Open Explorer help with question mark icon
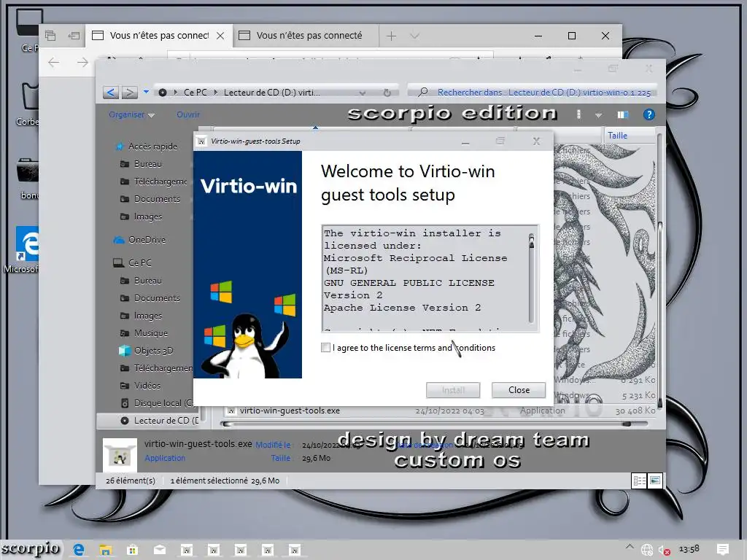The image size is (747, 560). coord(649,114)
